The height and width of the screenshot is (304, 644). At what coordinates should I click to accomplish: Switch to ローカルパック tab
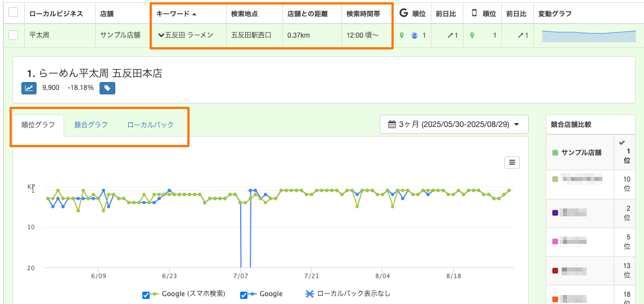pyautogui.click(x=150, y=125)
